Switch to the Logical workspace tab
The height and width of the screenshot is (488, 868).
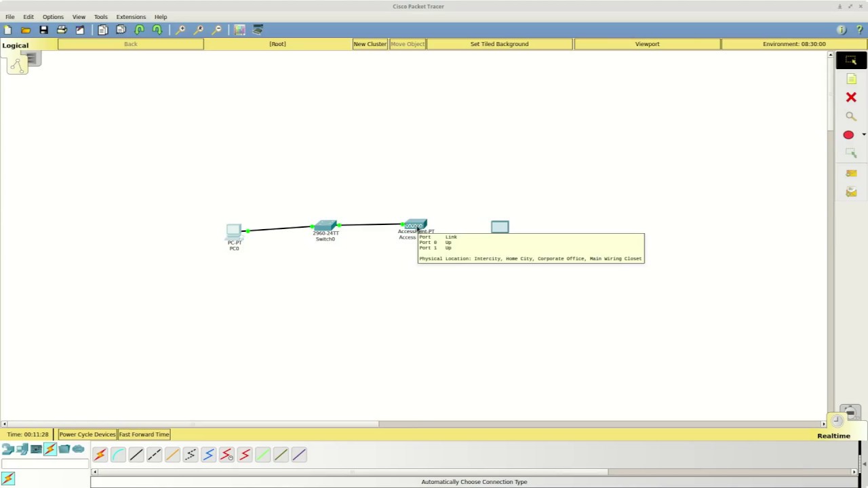pyautogui.click(x=15, y=45)
